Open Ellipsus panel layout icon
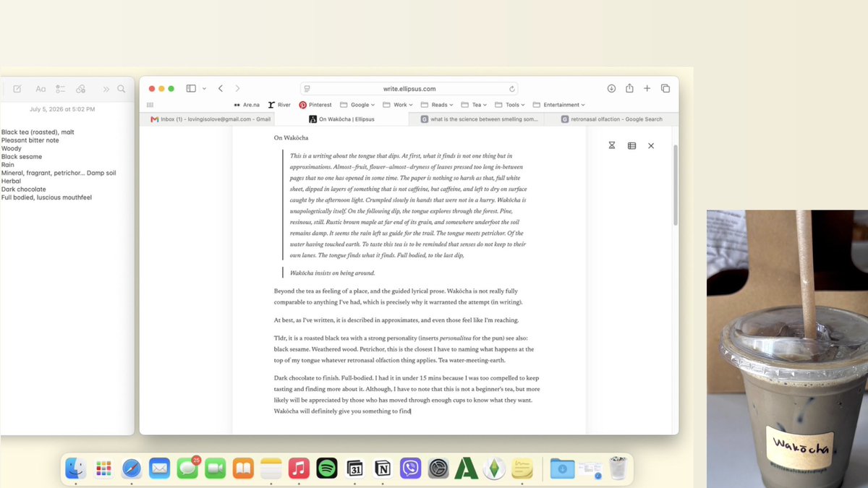The height and width of the screenshot is (488, 868). [631, 145]
